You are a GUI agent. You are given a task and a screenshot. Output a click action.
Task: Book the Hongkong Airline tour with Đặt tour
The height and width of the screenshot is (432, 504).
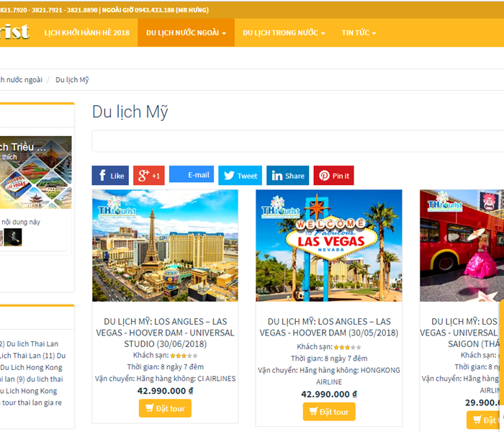[x=329, y=411]
